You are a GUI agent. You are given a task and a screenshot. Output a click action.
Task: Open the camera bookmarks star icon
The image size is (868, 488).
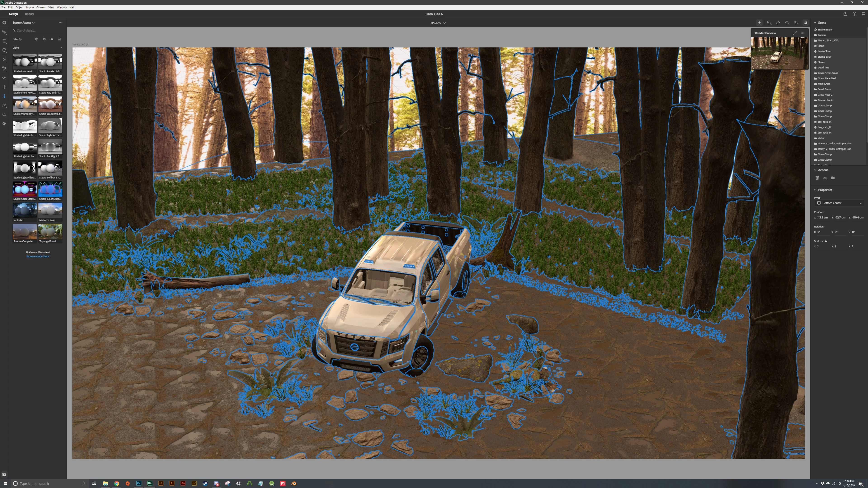click(x=796, y=23)
